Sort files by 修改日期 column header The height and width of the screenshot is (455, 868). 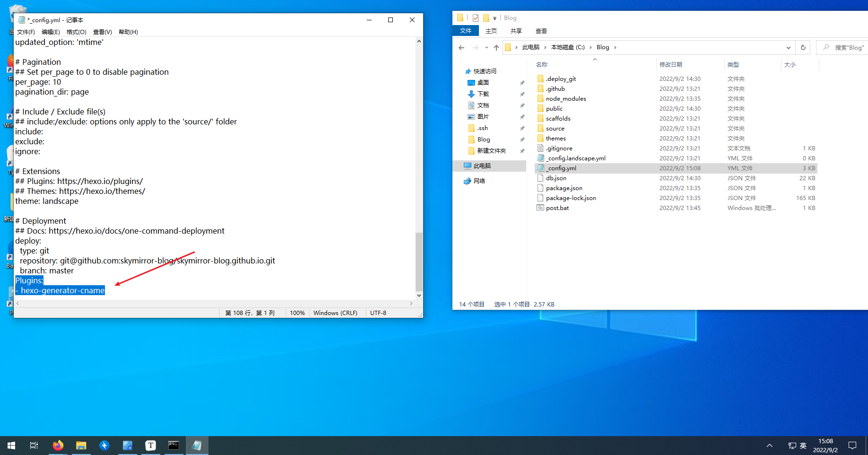670,65
